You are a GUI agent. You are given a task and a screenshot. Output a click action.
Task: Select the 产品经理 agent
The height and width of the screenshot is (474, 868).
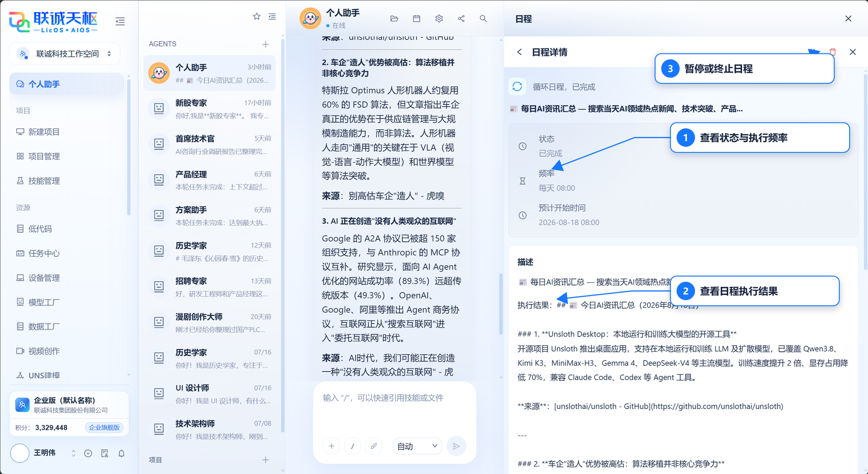coord(210,180)
